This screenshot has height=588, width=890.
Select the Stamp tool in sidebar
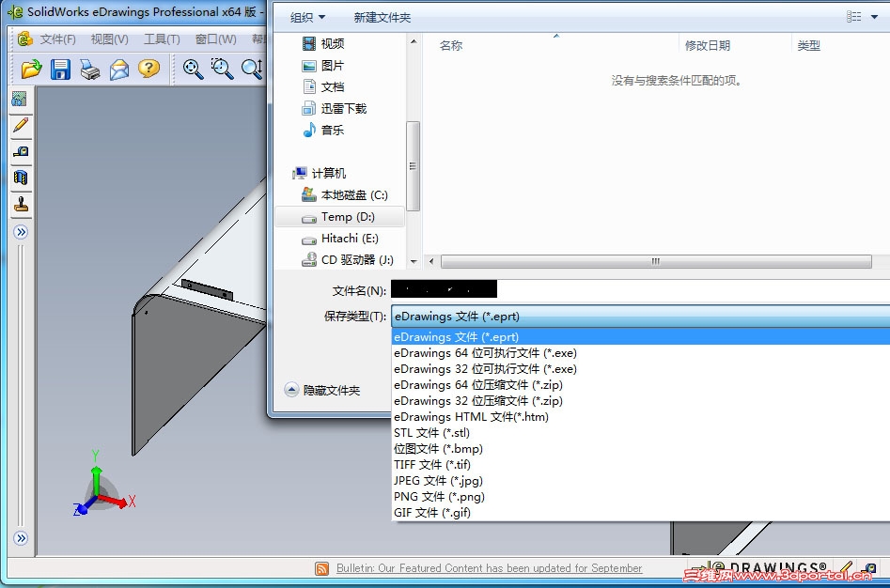pyautogui.click(x=21, y=204)
